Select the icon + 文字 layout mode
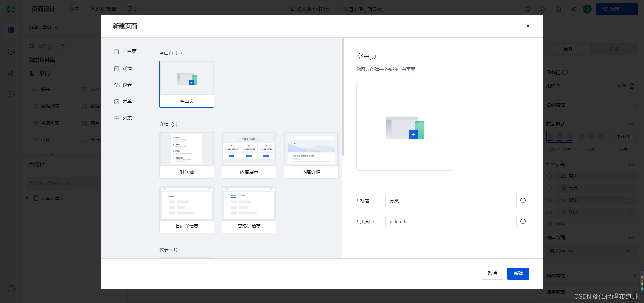 coord(560,137)
